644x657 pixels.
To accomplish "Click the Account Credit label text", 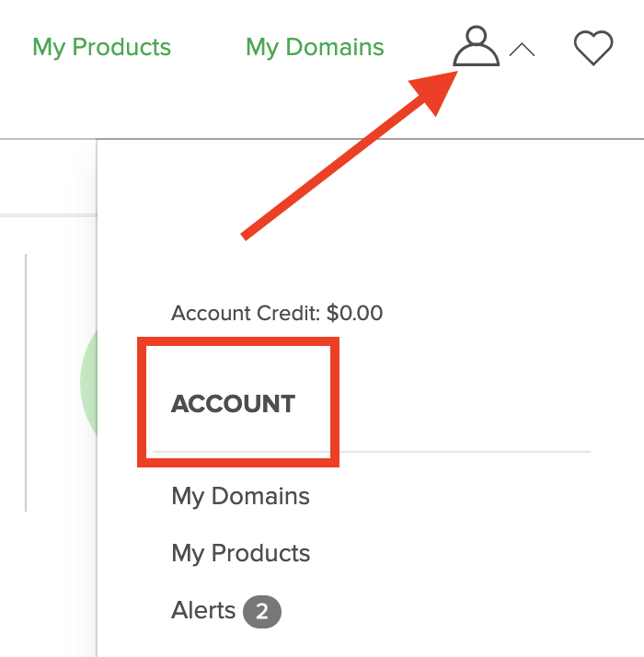I will [x=246, y=313].
